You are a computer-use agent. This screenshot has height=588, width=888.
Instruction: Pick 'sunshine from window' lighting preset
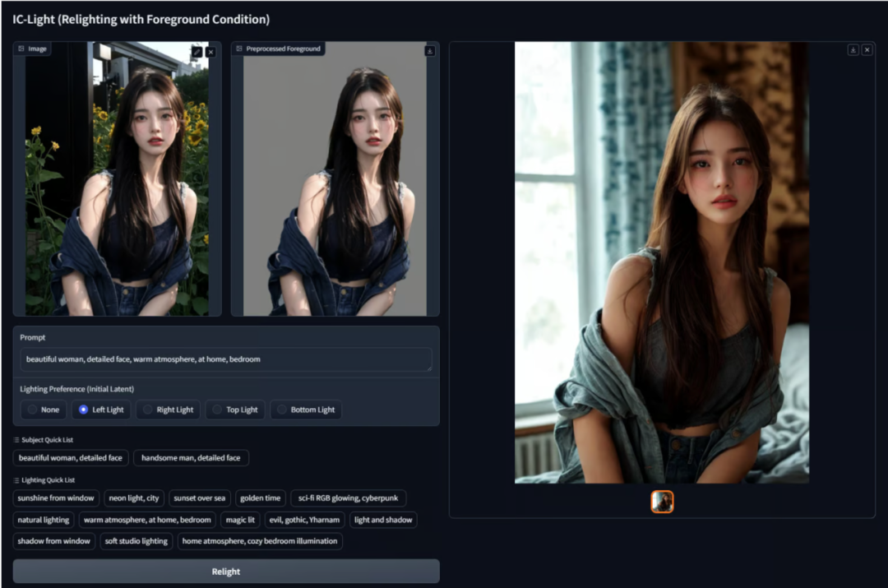tap(56, 498)
